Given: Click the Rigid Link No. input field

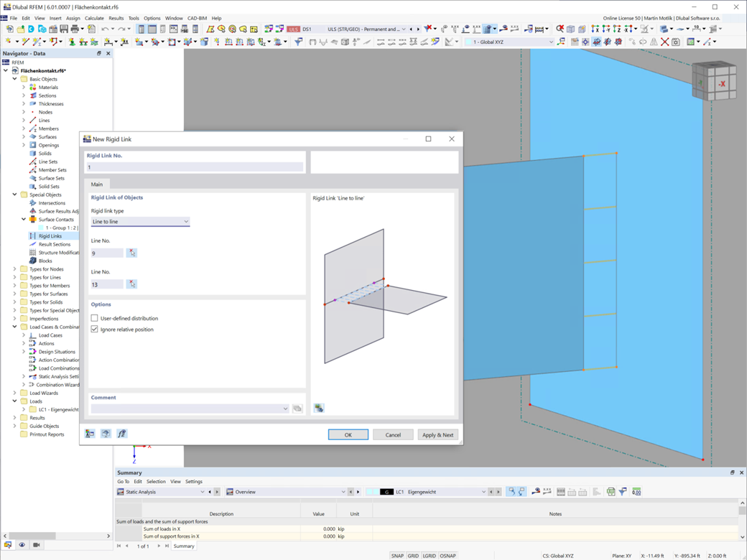Looking at the screenshot, I should [x=195, y=167].
